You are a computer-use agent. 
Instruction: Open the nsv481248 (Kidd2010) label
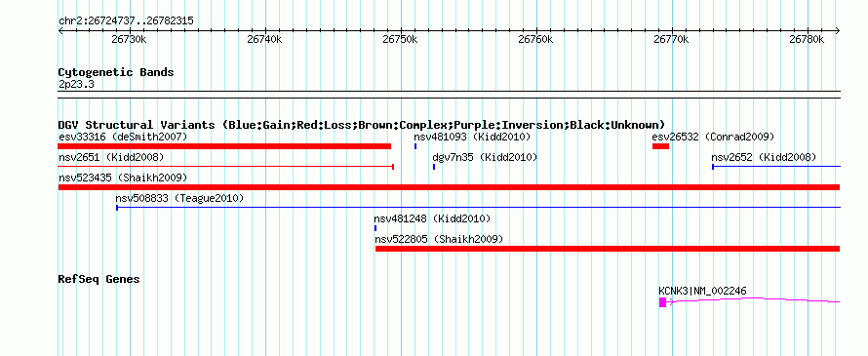(x=432, y=218)
